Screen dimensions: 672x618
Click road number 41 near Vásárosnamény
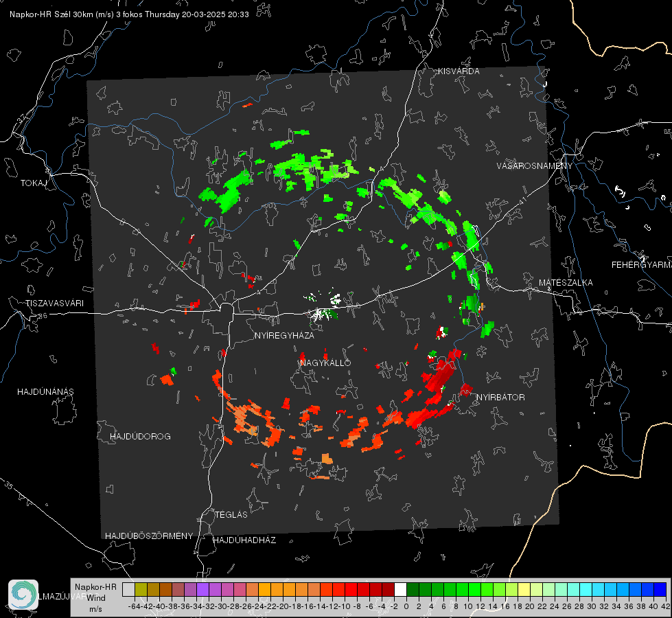coord(522,201)
